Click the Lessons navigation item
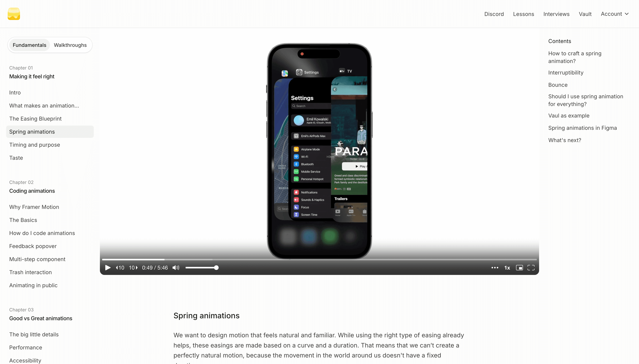The width and height of the screenshot is (639, 364). coord(524,14)
